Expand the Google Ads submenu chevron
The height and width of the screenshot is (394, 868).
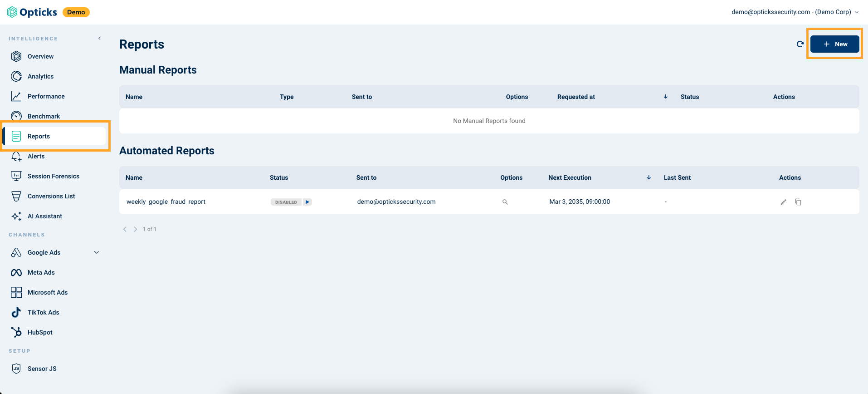pos(97,252)
